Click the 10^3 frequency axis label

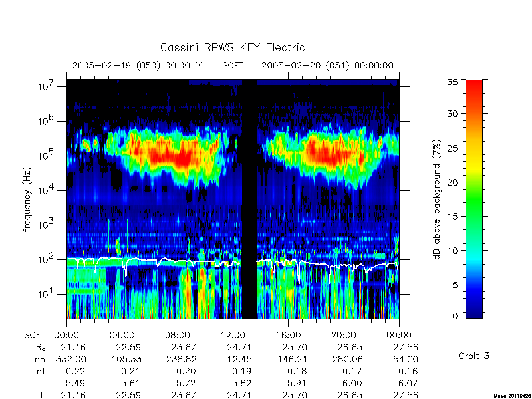[x=46, y=225]
